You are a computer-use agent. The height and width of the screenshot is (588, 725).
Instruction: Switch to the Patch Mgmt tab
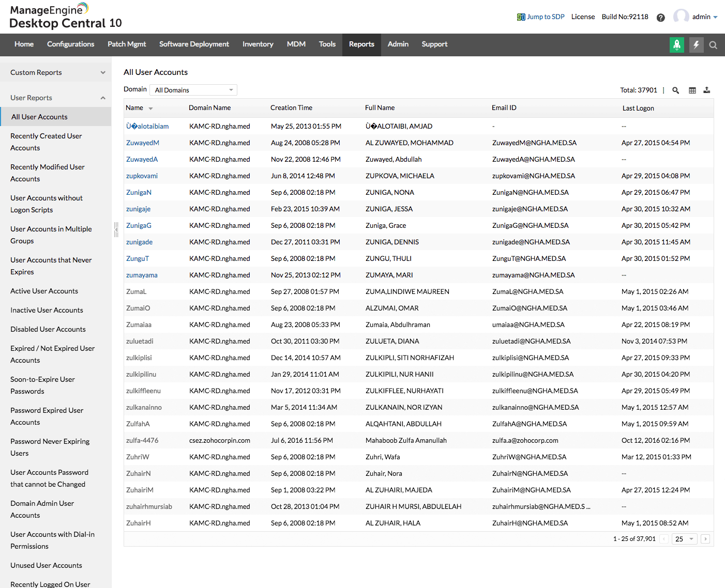pyautogui.click(x=127, y=44)
